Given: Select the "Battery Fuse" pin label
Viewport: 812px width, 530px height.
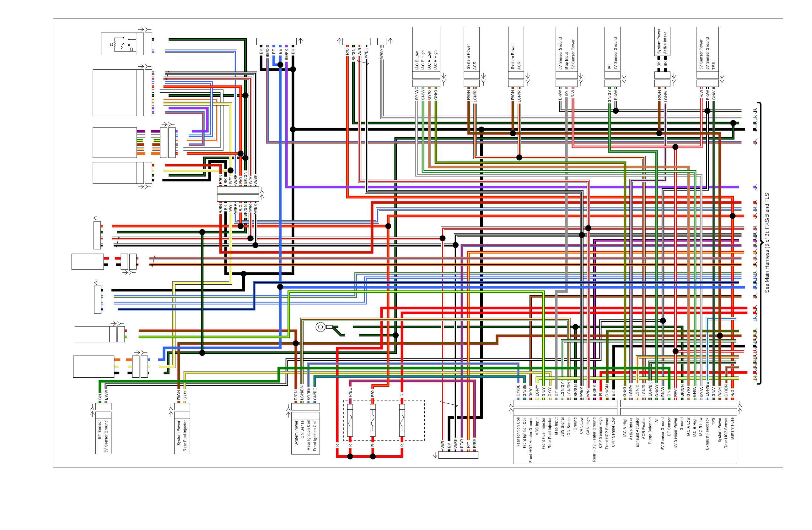Looking at the screenshot, I should coord(732,429).
